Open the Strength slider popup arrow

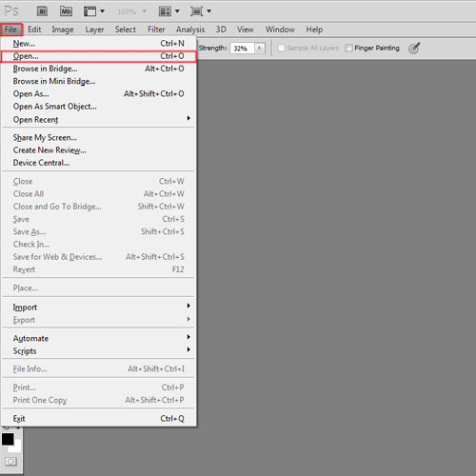click(260, 49)
